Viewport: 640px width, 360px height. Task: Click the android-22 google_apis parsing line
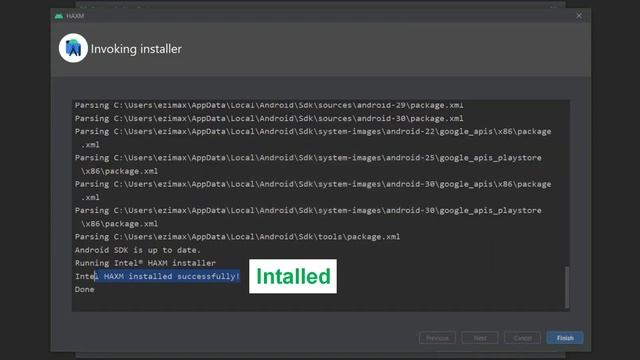click(313, 138)
